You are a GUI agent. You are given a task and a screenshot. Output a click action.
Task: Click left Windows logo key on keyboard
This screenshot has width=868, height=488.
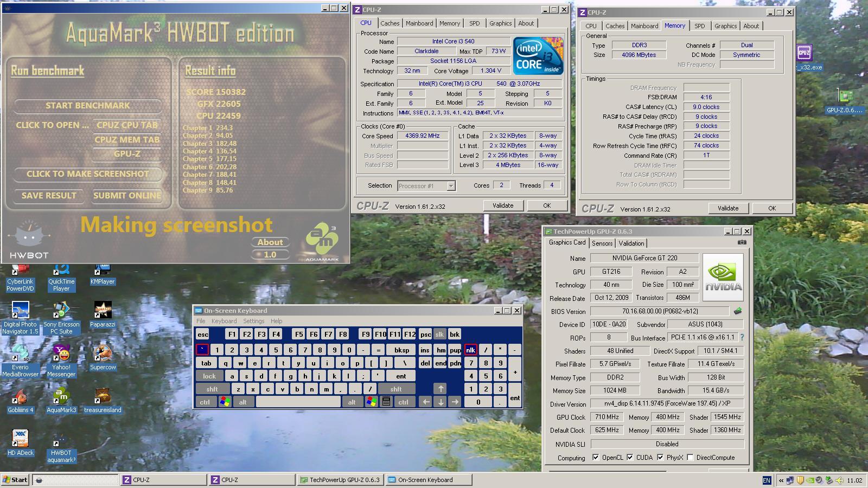click(x=225, y=402)
